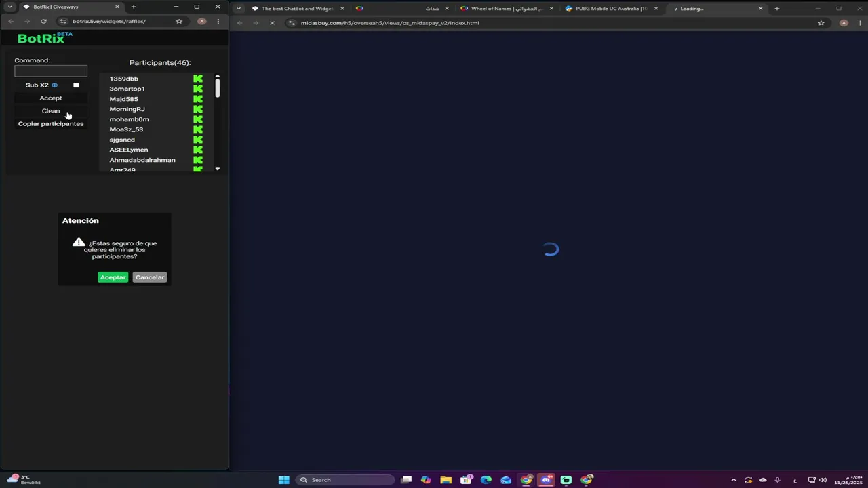Select participant name Ahmadabdalrahman
Screen dimensions: 868x488
pyautogui.click(x=142, y=160)
